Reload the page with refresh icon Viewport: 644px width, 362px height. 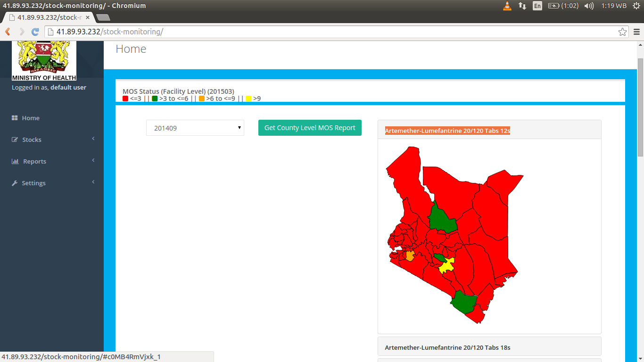pos(35,32)
